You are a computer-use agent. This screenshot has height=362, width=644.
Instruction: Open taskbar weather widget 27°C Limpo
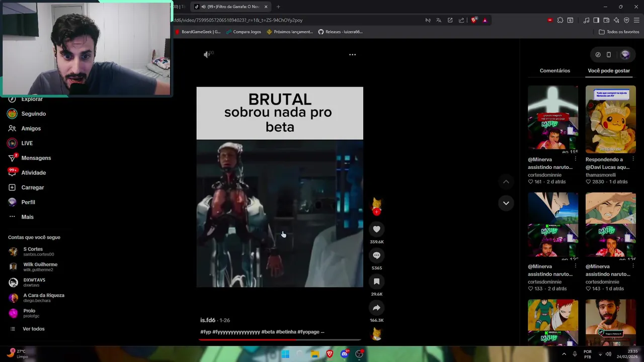pyautogui.click(x=18, y=354)
